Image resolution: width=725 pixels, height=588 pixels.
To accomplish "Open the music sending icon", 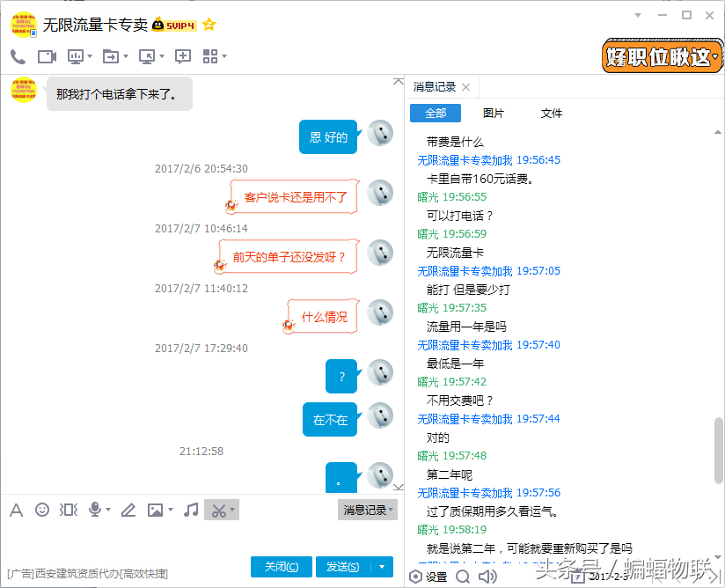I will click(190, 509).
